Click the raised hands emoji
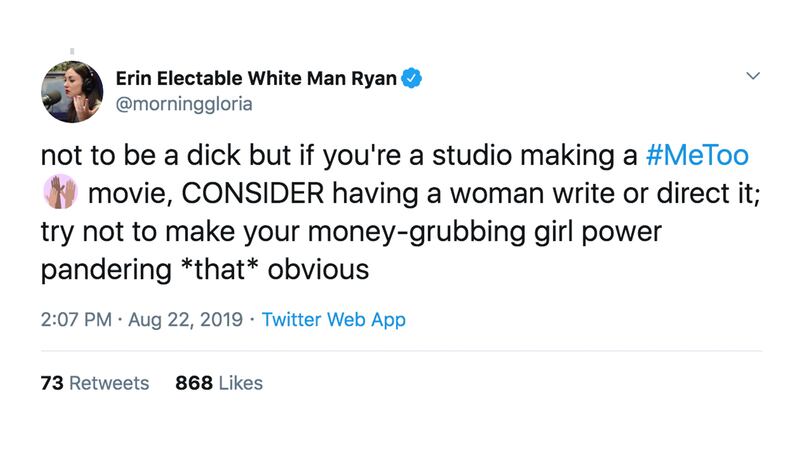The width and height of the screenshot is (800, 450). tap(57, 193)
